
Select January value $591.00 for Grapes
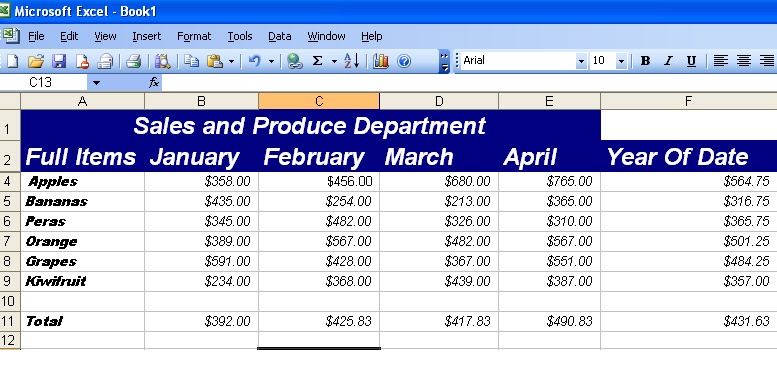tap(201, 261)
